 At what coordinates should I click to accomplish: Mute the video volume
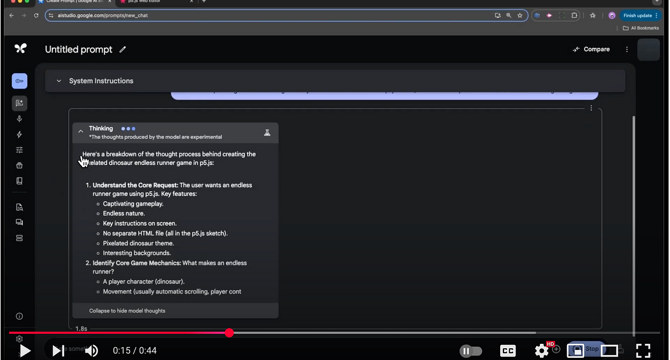91,351
